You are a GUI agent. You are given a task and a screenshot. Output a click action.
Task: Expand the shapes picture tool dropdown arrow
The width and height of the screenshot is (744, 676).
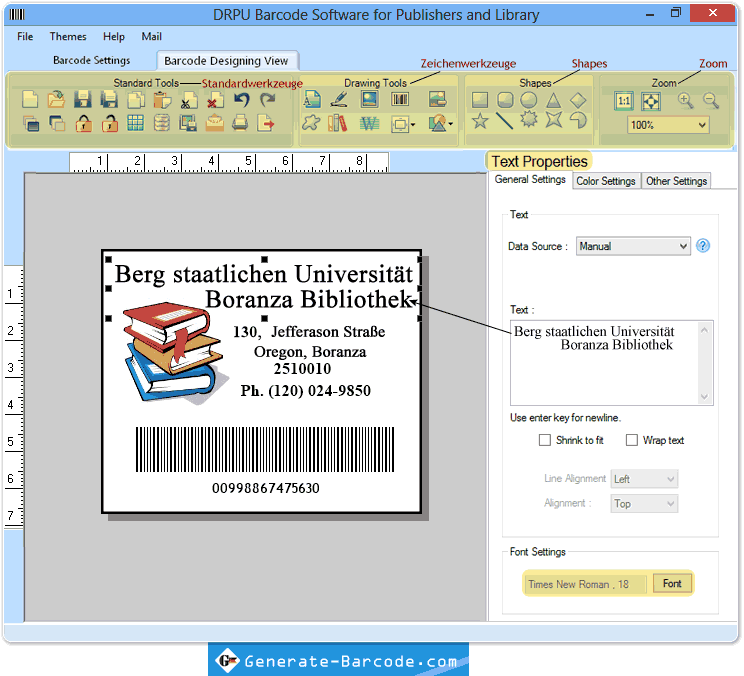coord(451,125)
